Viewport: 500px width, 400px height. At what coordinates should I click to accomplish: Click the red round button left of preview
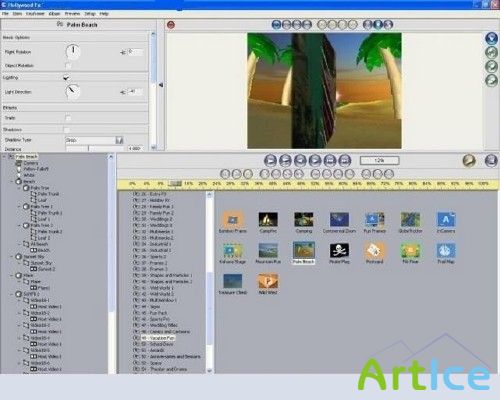(171, 25)
